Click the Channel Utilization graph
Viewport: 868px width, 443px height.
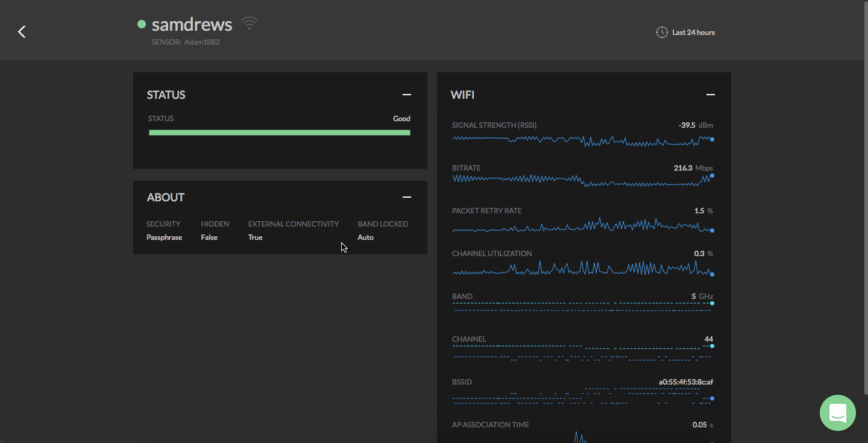point(582,268)
